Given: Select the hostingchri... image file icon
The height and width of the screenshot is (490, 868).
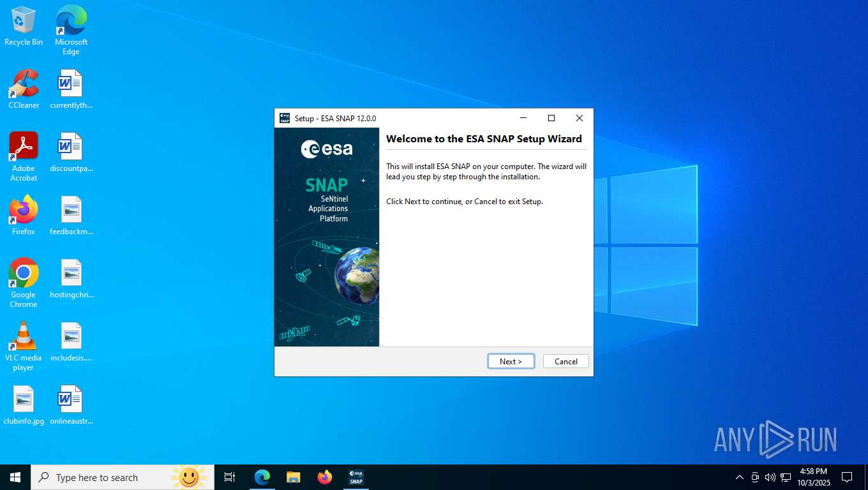Looking at the screenshot, I should [71, 279].
